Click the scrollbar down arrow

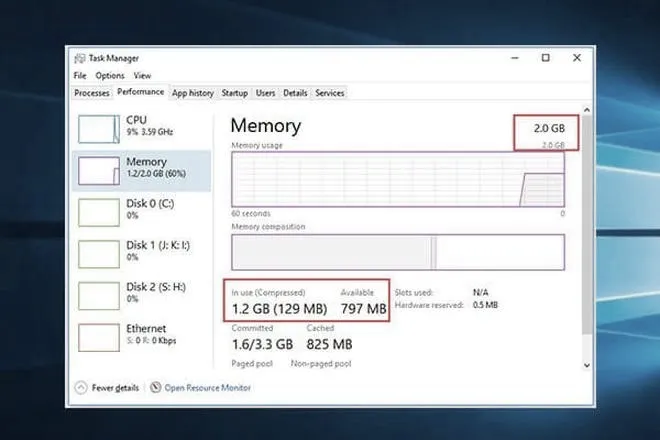pos(587,365)
